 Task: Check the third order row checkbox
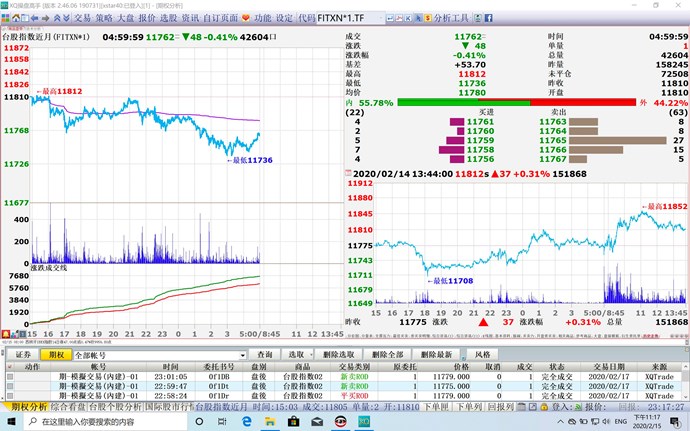pos(11,395)
